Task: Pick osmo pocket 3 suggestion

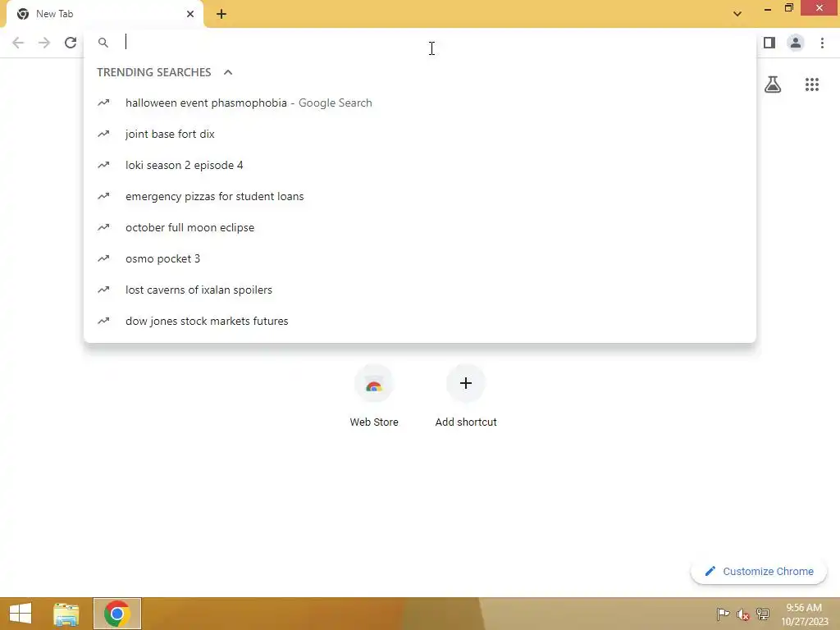Action: pyautogui.click(x=420, y=258)
